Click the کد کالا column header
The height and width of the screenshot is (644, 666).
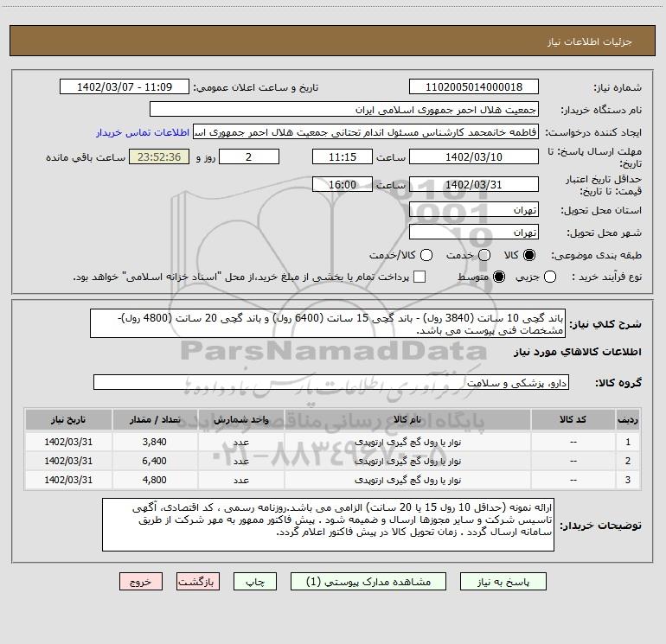pyautogui.click(x=573, y=419)
